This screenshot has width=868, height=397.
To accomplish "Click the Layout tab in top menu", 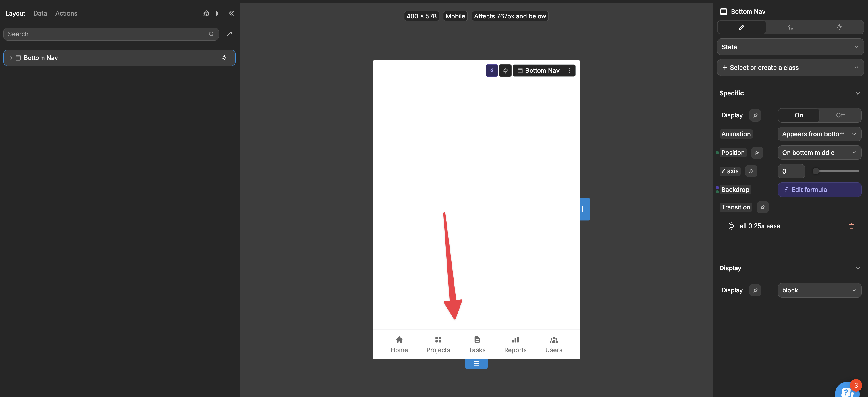I will pos(16,13).
